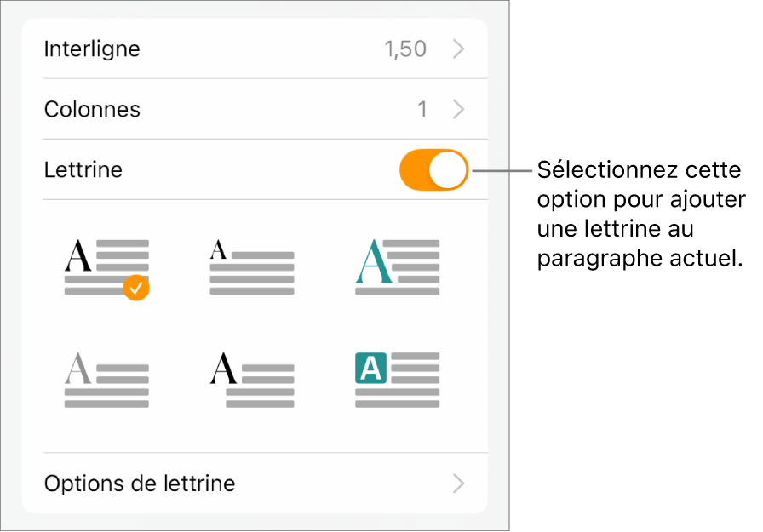The image size is (763, 532).
Task: Pick the gray letter drop cap style
Action: coord(106,380)
